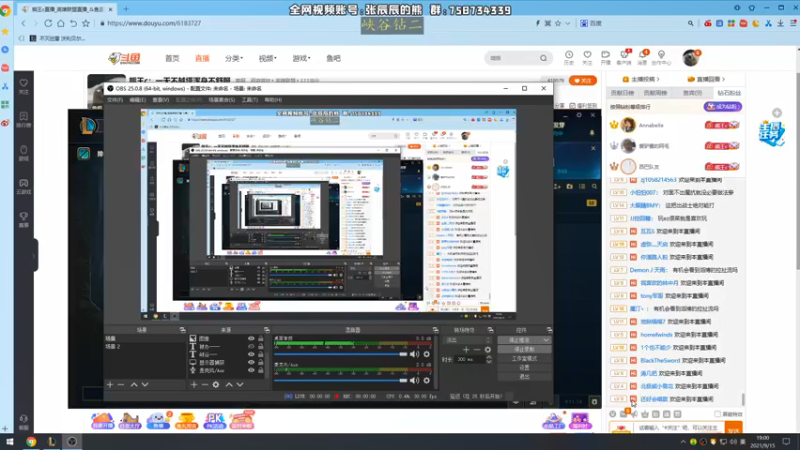
Task: Switch to the 贡献周榜 tab
Action: 655,93
